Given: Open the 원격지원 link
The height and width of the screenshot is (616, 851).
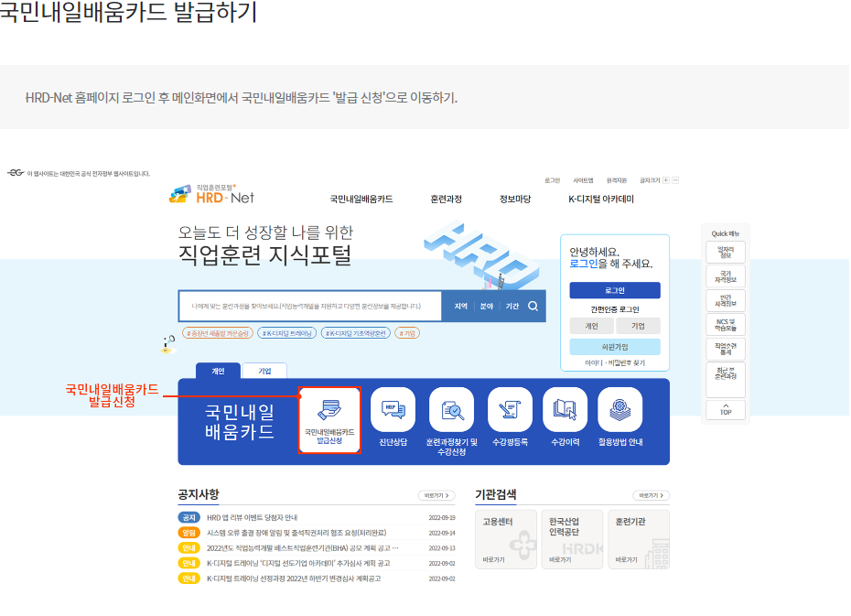Looking at the screenshot, I should pyautogui.click(x=617, y=180).
